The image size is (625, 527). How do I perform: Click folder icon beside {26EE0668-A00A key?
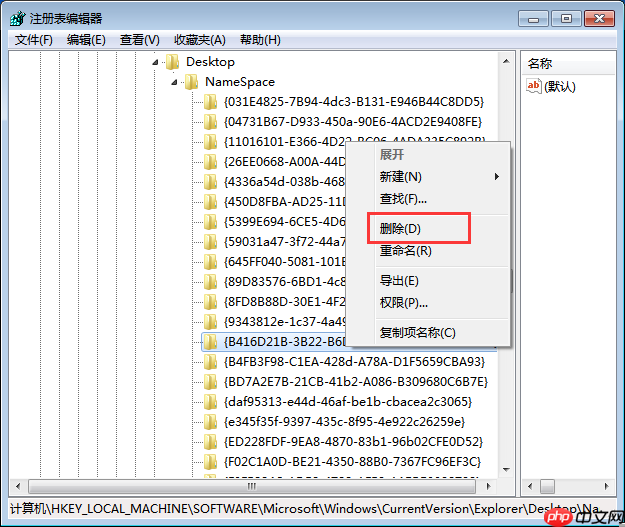point(210,162)
